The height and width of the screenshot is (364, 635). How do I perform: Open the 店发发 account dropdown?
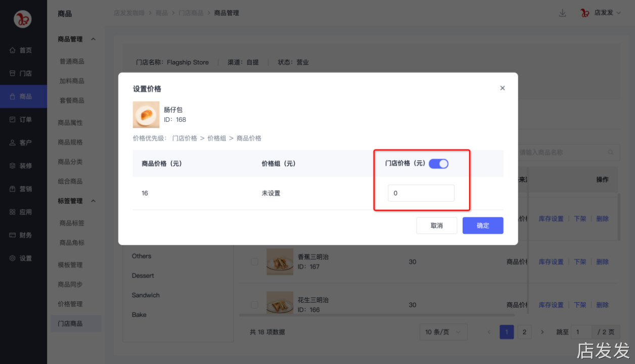[x=601, y=13]
